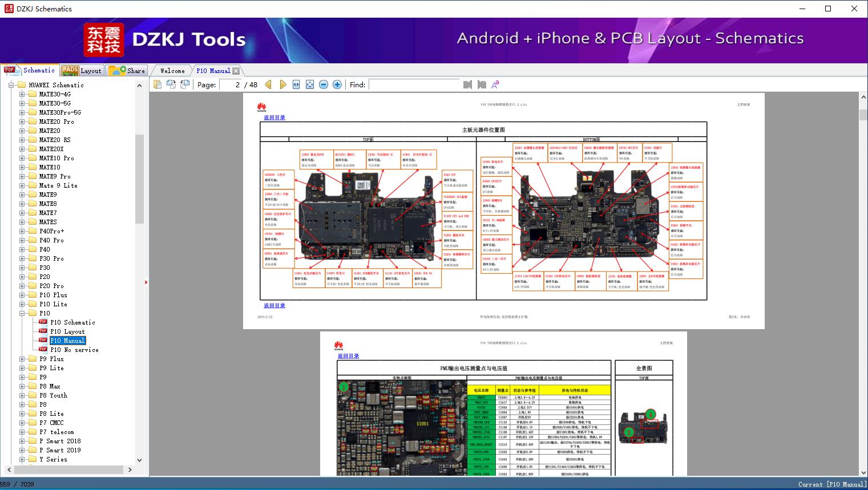868x490 pixels.
Task: Select the P40Pro+ folder label
Action: [51, 231]
